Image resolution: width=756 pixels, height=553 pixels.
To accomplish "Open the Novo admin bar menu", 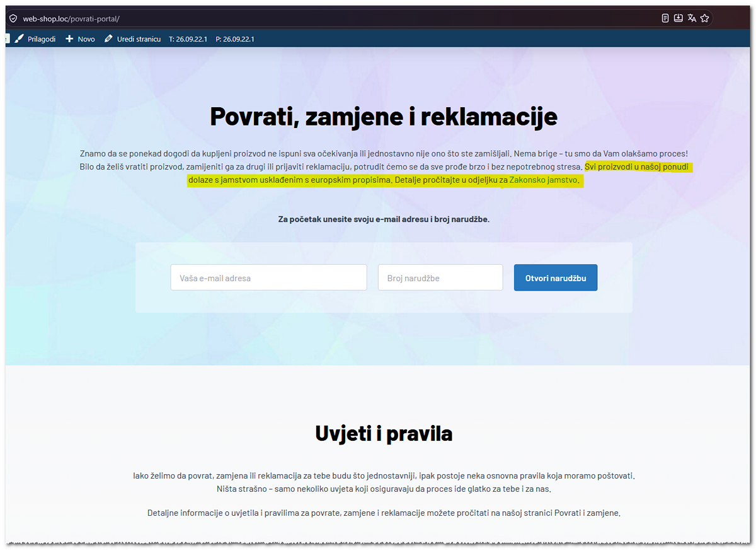I will pos(80,39).
